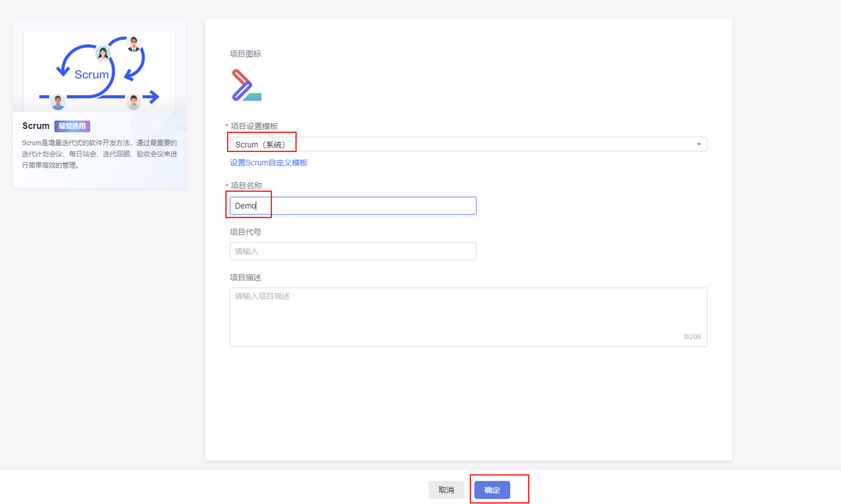841x504 pixels.
Task: Open 设置Scrum自定义模板 link
Action: pos(268,163)
